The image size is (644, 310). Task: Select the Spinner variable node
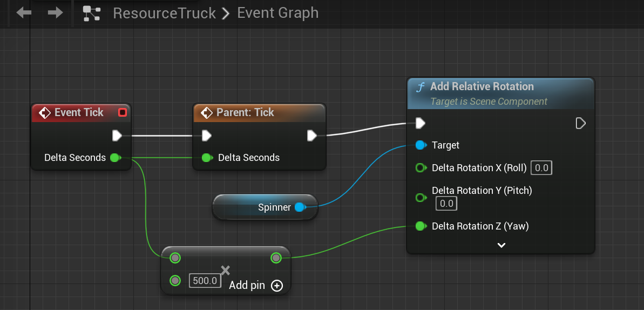(265, 207)
